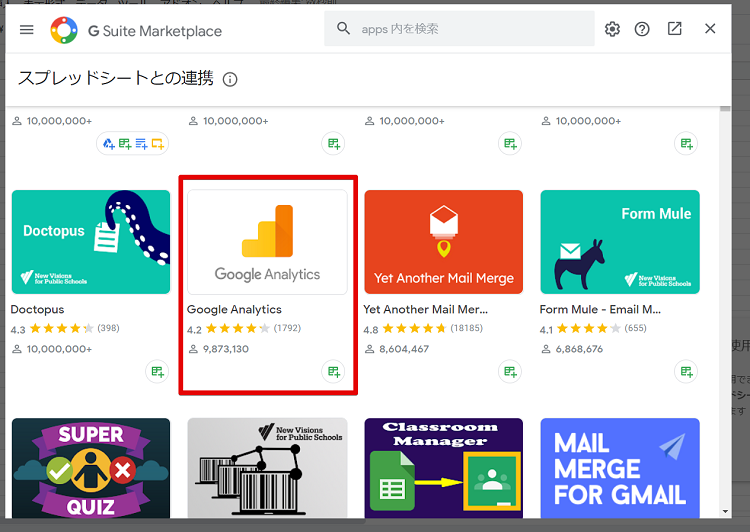
Task: Click the Sheets icon in multi-app badge
Action: tap(125, 144)
